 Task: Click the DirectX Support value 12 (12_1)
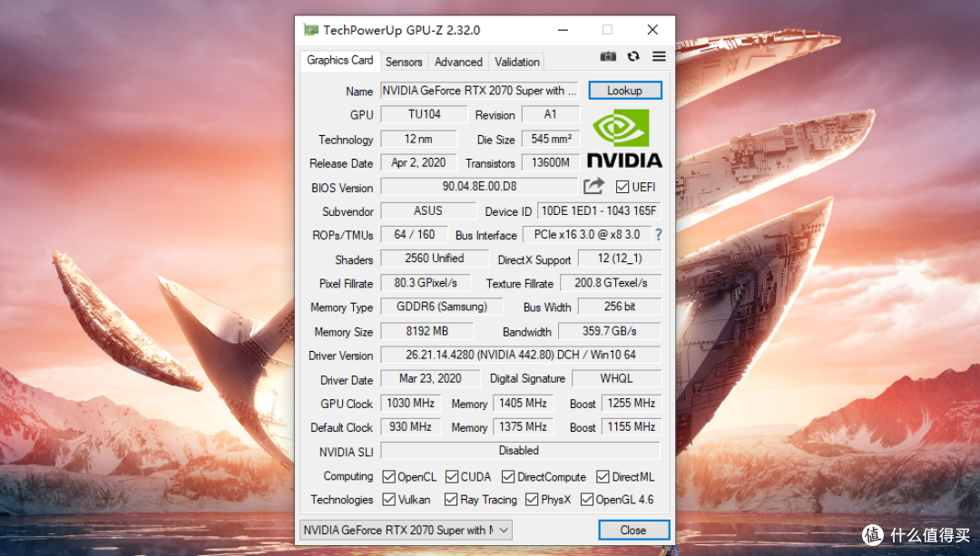click(620, 258)
